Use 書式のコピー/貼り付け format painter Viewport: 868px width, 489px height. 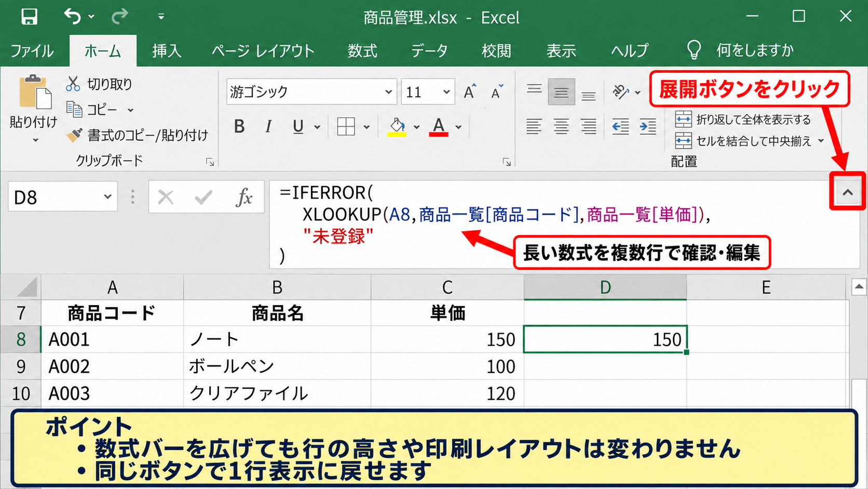[x=138, y=135]
